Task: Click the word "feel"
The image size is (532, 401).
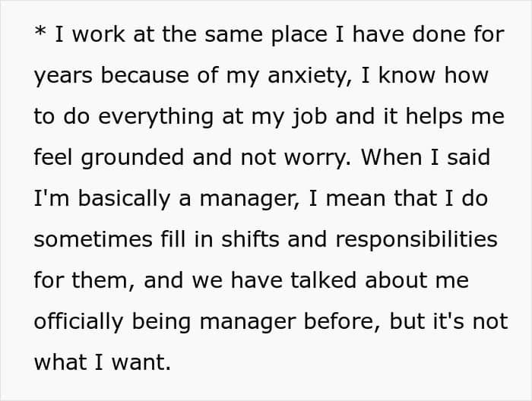Action: [x=53, y=158]
